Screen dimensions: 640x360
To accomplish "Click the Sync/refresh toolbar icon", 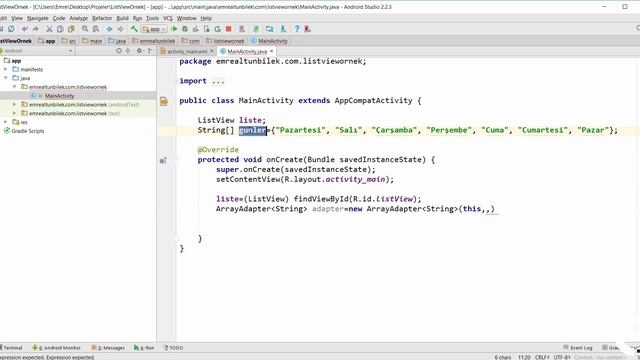I will [x=11, y=29].
